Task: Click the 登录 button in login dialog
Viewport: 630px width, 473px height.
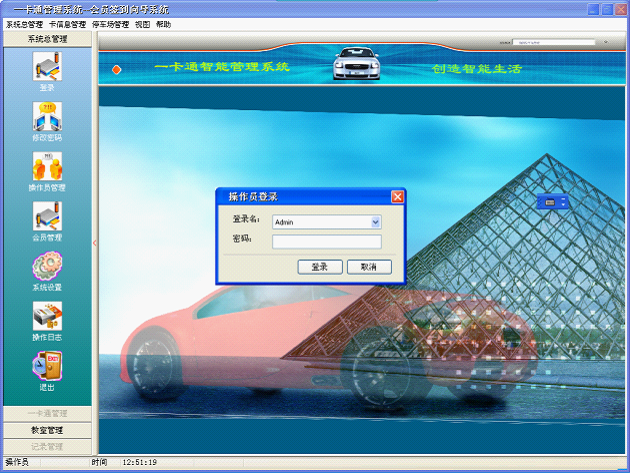Action: tap(320, 267)
